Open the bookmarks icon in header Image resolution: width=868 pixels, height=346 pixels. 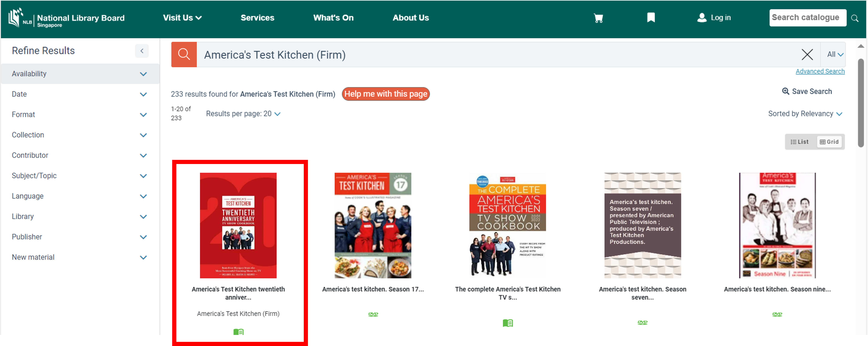(651, 18)
